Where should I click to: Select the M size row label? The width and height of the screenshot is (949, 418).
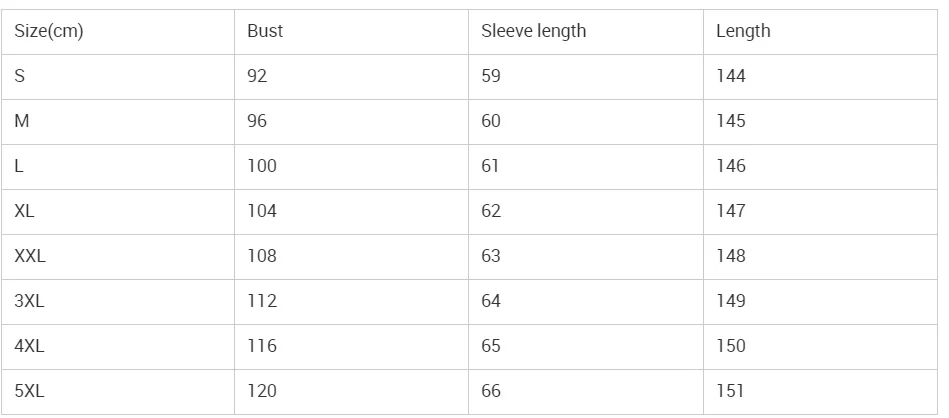coord(21,121)
